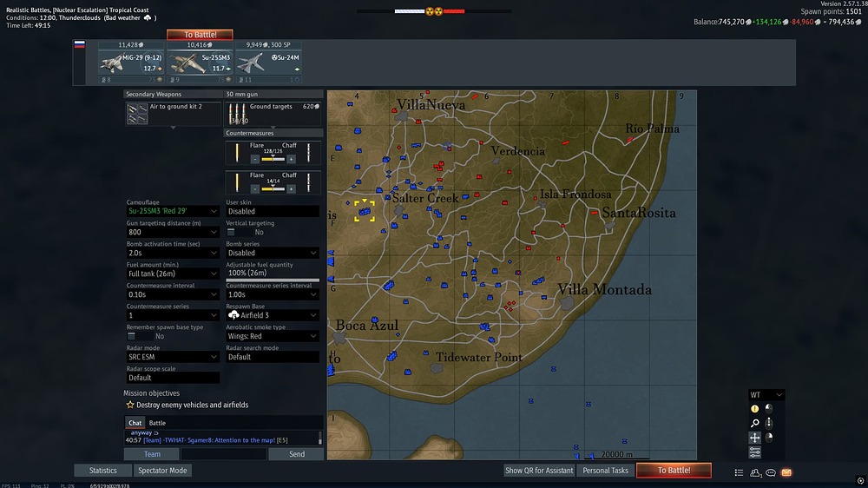868x488 pixels.
Task: Adjust the Adjustable fuel quantity slider
Action: tap(273, 280)
